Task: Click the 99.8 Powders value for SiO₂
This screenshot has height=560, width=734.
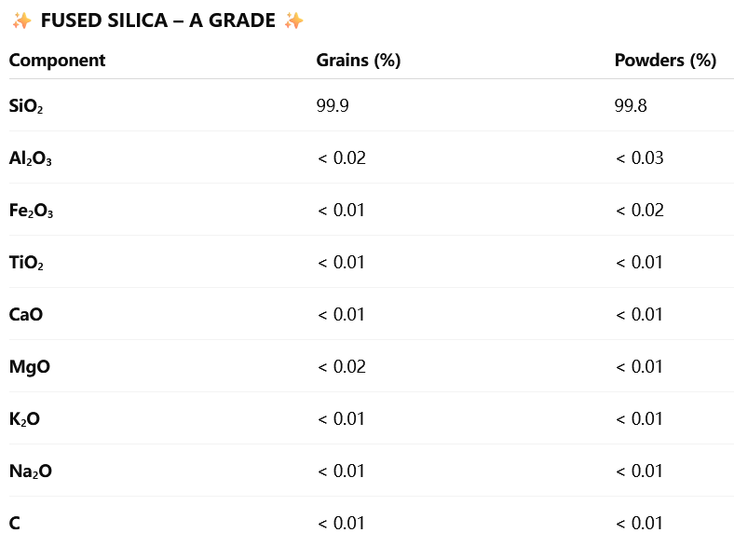Action: (x=631, y=105)
